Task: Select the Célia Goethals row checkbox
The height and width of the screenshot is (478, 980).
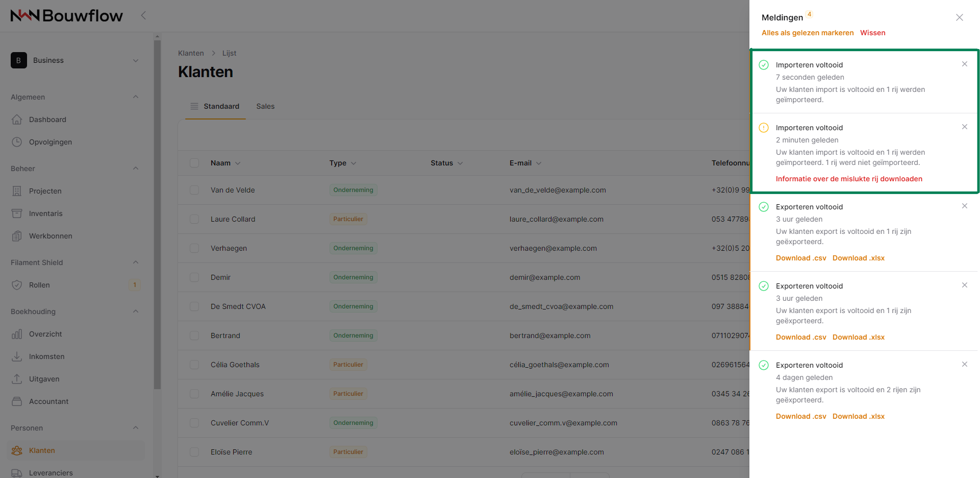Action: point(194,365)
